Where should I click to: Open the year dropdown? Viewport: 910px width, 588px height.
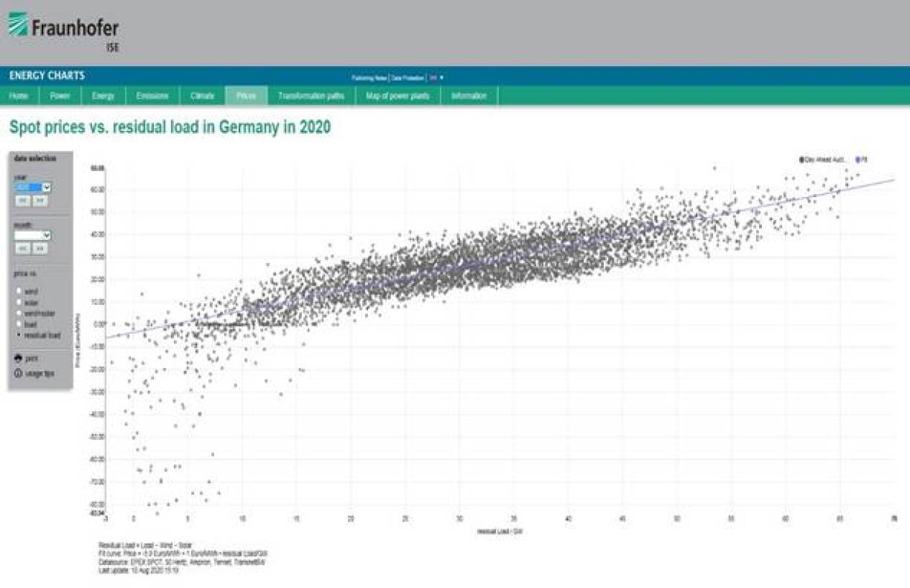coord(33,187)
